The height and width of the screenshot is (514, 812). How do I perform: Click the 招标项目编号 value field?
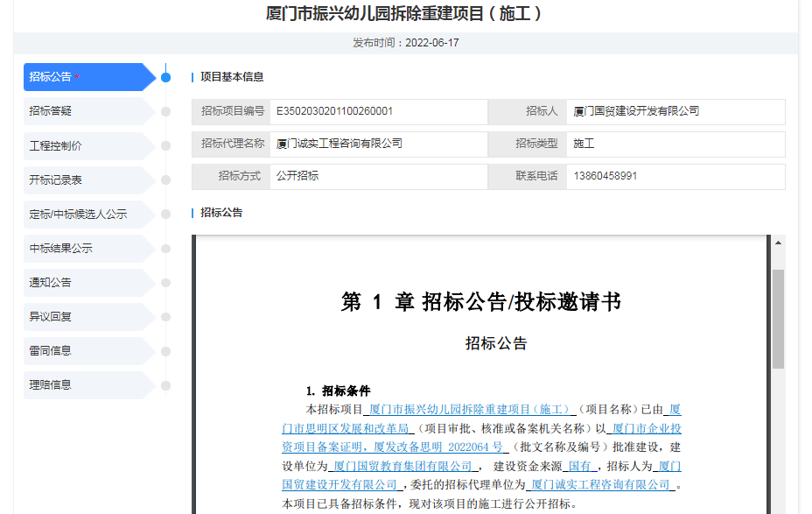pyautogui.click(x=378, y=111)
